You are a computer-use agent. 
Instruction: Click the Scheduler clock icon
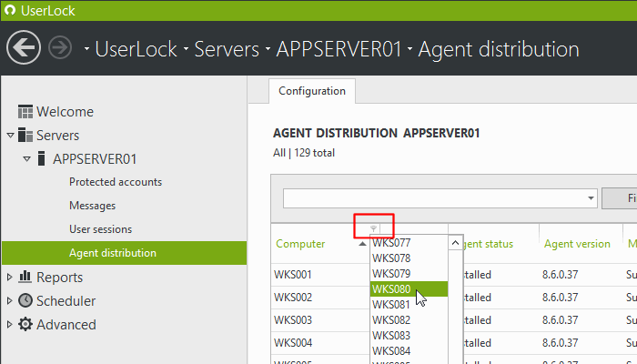25,300
